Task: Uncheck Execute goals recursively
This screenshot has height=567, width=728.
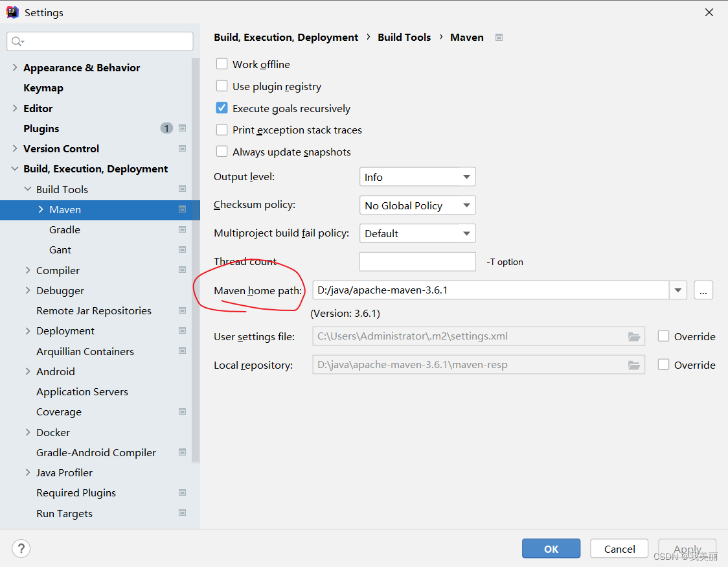Action: 222,108
